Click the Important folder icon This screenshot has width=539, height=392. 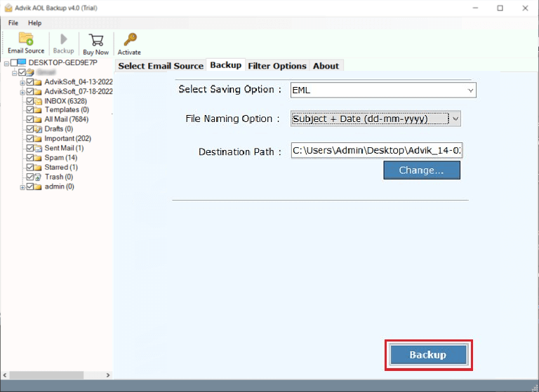(38, 138)
